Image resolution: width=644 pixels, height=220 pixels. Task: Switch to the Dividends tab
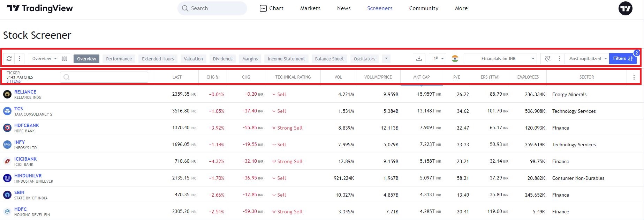coord(222,59)
